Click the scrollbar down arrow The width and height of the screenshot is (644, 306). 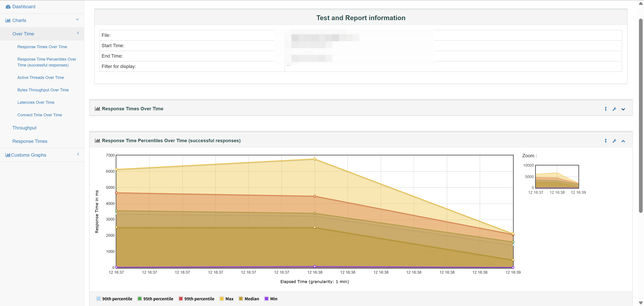(640, 303)
